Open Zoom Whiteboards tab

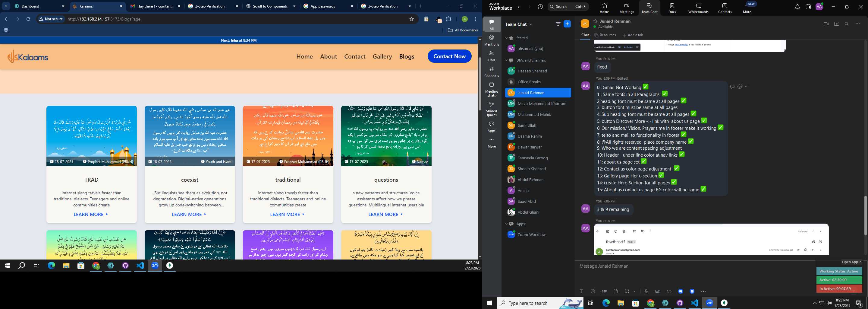(x=699, y=8)
